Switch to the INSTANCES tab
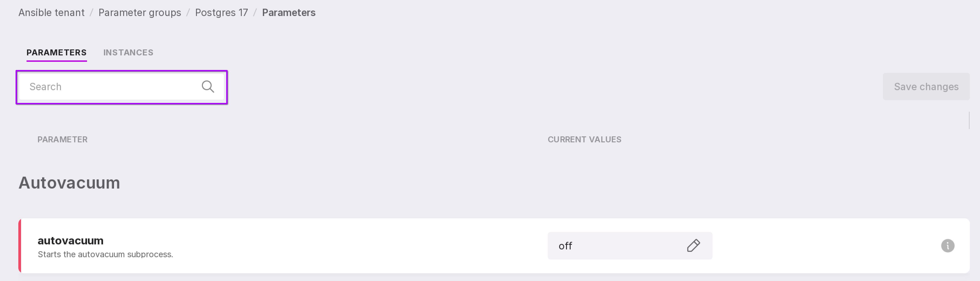The width and height of the screenshot is (980, 281). click(x=128, y=52)
